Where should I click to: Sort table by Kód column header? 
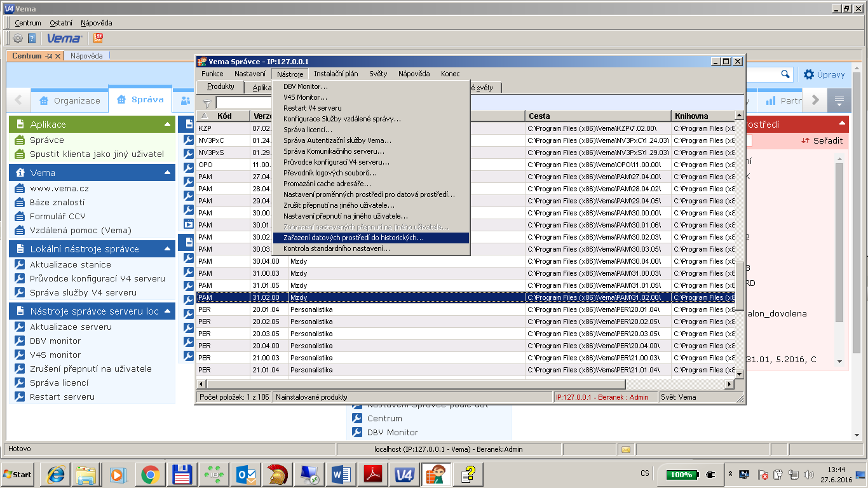(x=224, y=116)
